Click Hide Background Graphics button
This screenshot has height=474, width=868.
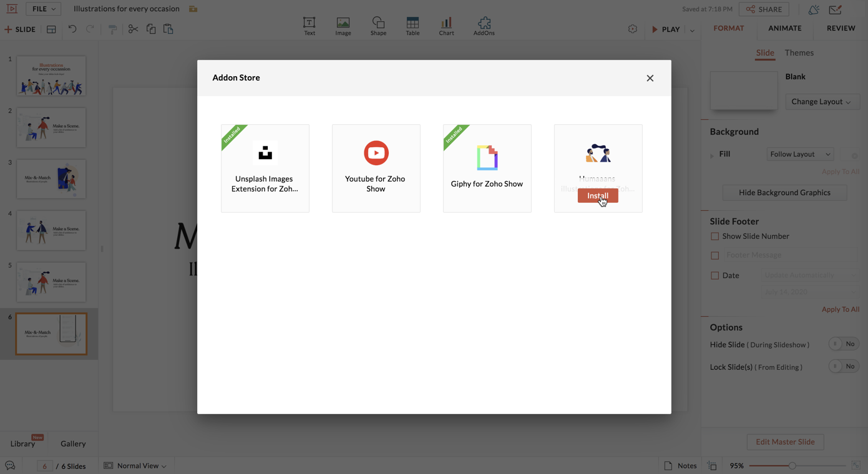(x=784, y=193)
